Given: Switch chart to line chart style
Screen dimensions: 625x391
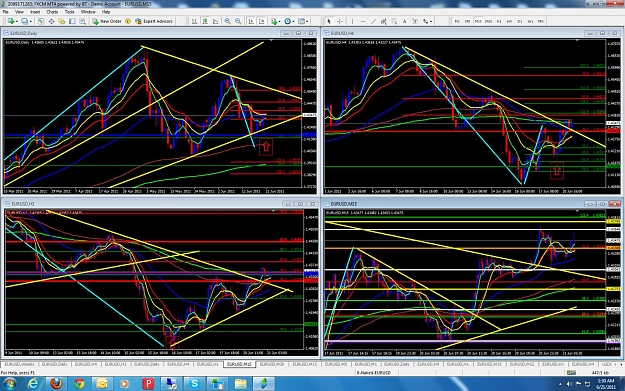Looking at the screenshot, I should [215, 21].
